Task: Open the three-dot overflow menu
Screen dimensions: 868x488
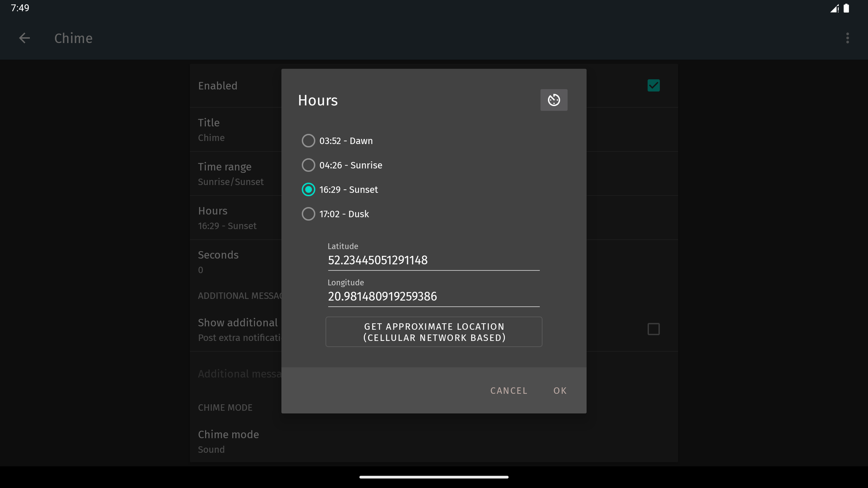Action: (x=847, y=38)
